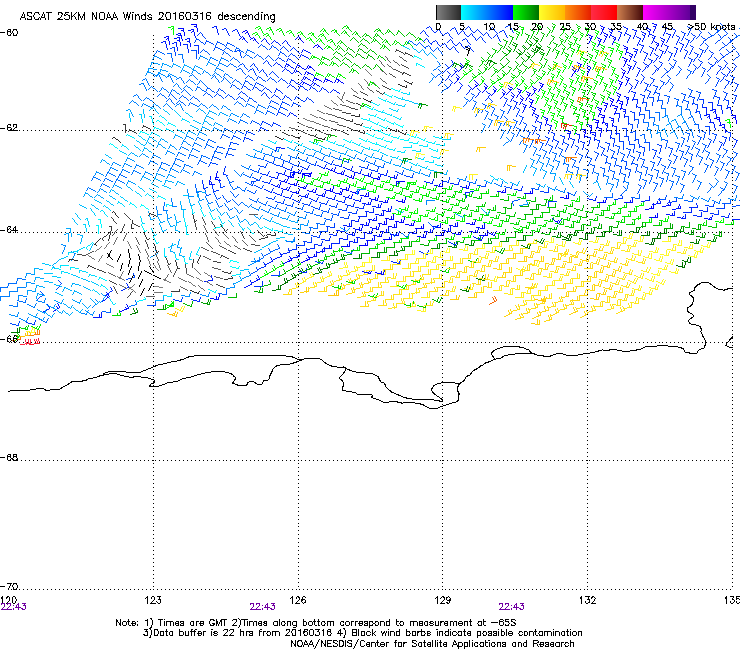This screenshot has width=740, height=650.
Task: Click the ">50 knots" color bar label
Action: 711,27
